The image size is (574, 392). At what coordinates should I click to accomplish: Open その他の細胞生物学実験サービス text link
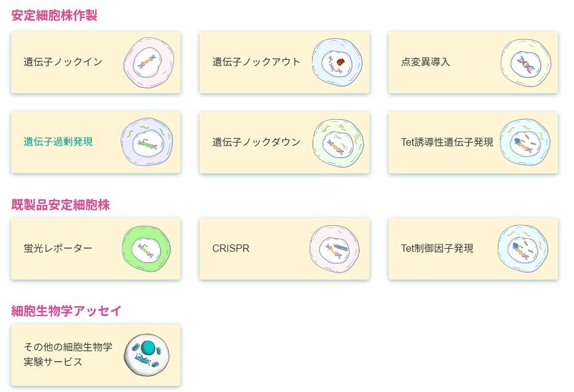point(68,354)
